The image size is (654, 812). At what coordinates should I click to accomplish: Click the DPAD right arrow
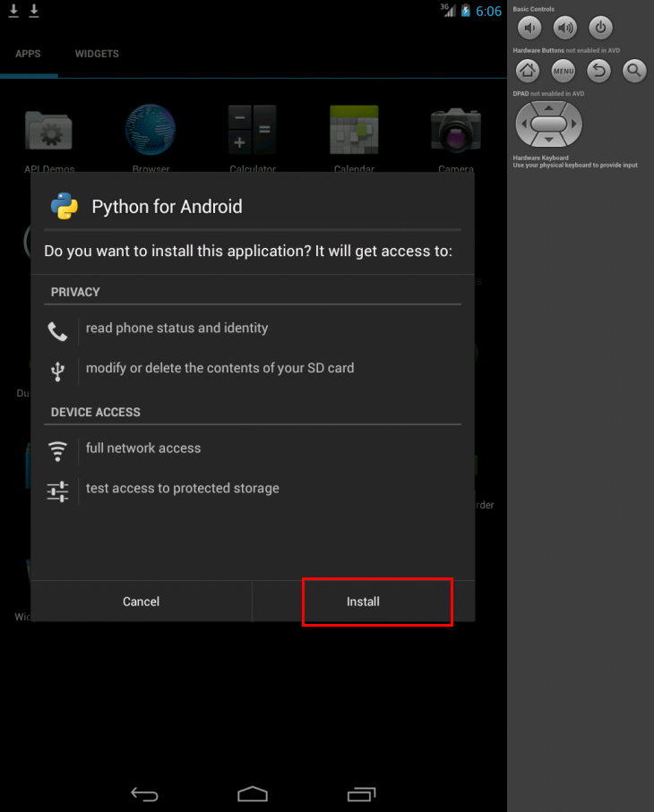[x=574, y=124]
